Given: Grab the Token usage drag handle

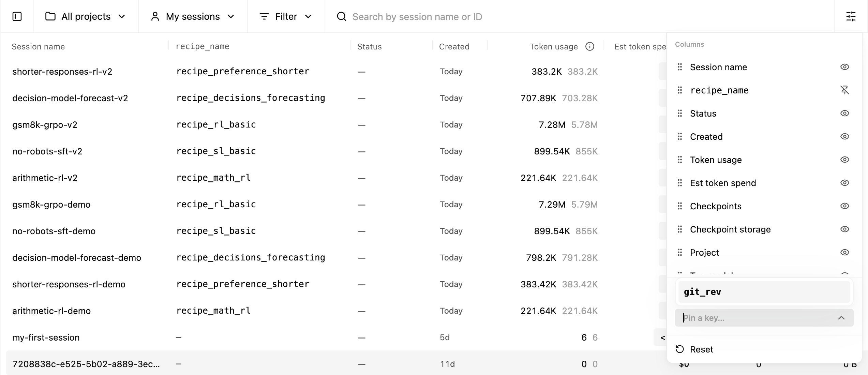Looking at the screenshot, I should click(x=680, y=160).
